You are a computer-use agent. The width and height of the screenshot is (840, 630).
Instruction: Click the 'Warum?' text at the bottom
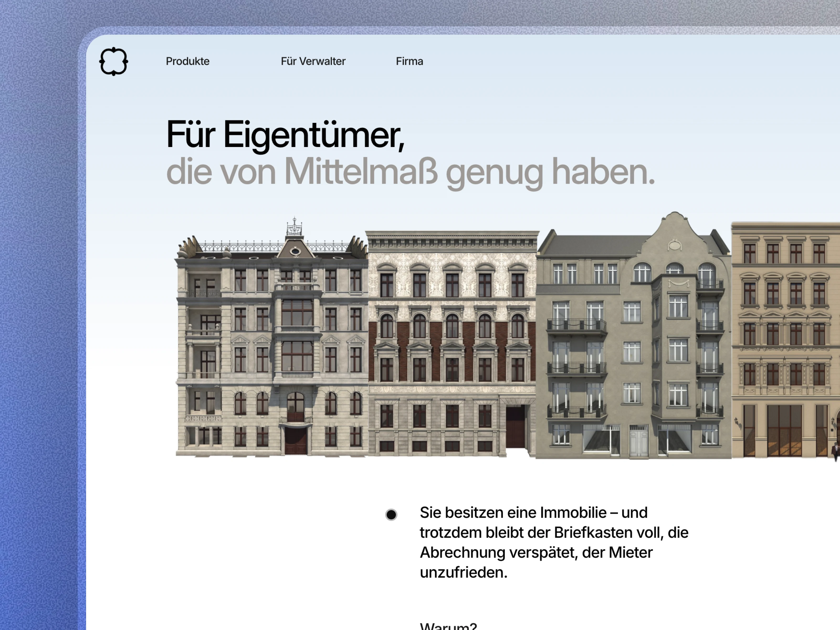coord(448,626)
